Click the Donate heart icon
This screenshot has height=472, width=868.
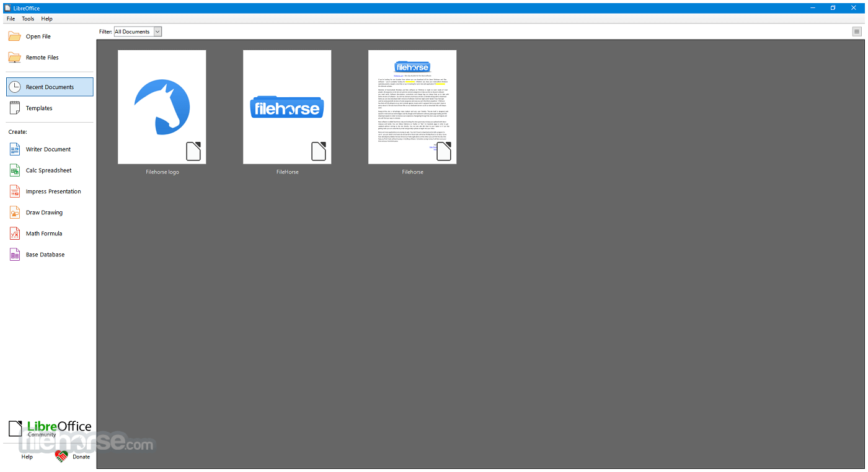point(61,457)
